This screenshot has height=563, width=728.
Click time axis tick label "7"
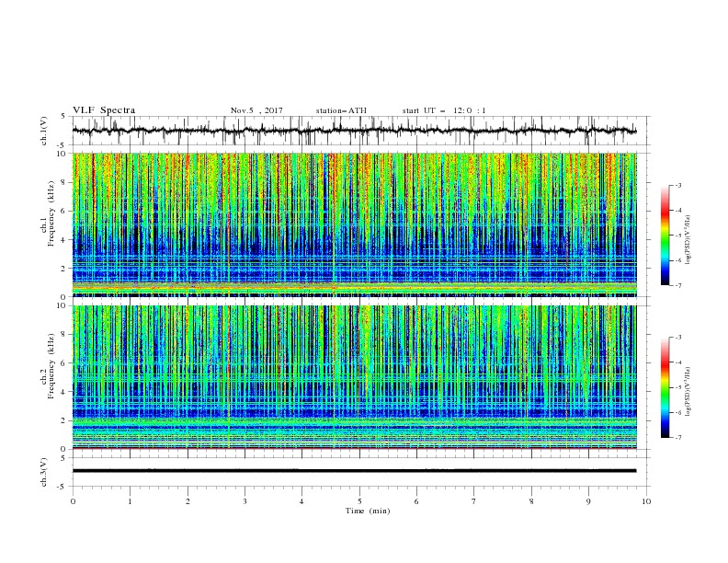pos(474,501)
